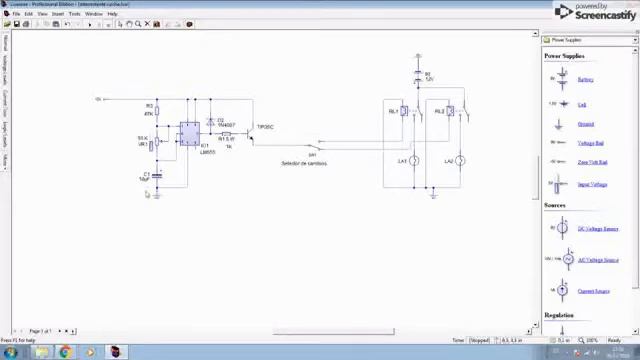Select the Current Source symbol
The image size is (640, 360).
(x=562, y=290)
